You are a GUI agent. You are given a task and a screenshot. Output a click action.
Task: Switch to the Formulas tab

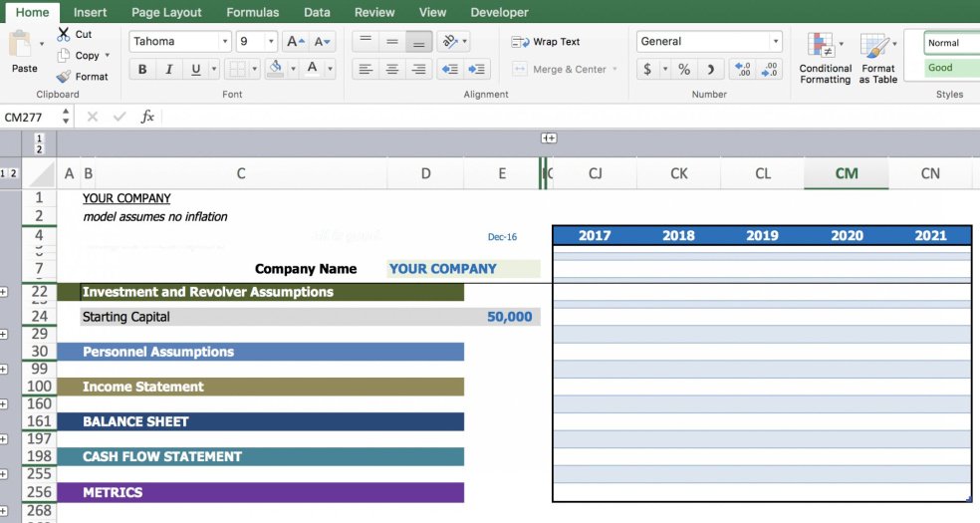tap(252, 12)
